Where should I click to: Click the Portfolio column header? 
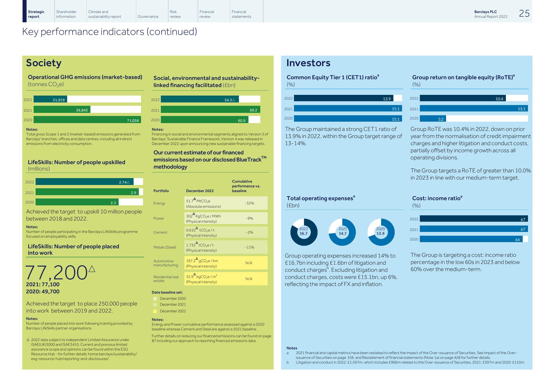pos(161,191)
